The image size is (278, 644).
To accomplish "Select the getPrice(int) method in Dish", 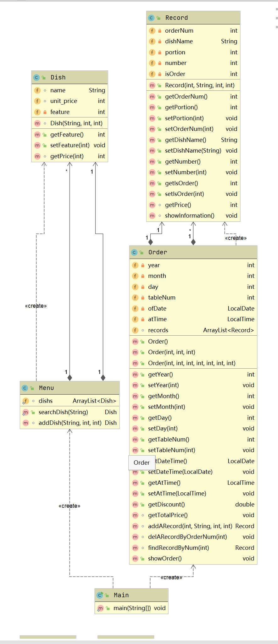I will coord(69,156).
